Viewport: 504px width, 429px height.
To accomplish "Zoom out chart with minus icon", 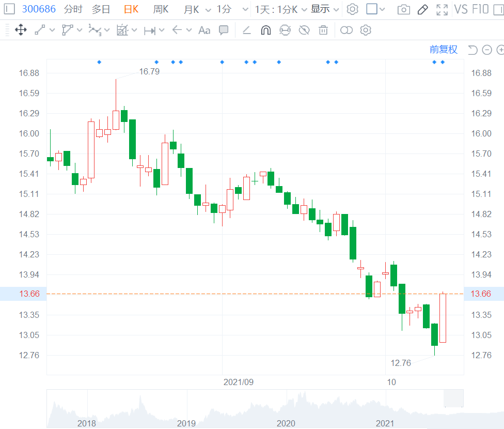I will pos(487,50).
